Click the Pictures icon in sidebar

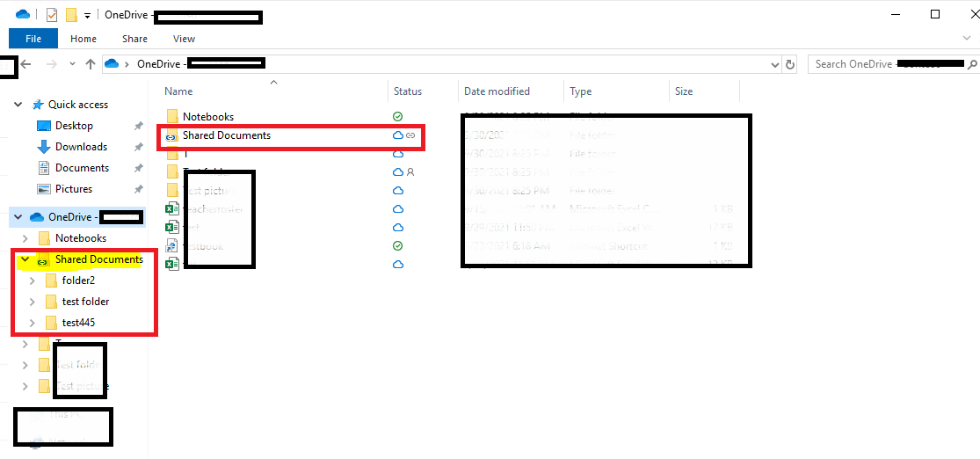click(44, 189)
